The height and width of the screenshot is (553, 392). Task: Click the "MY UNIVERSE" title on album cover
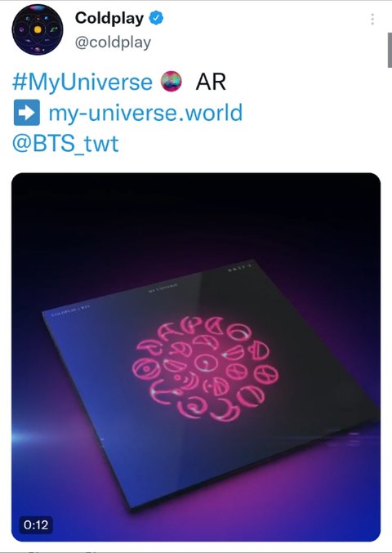[163, 288]
